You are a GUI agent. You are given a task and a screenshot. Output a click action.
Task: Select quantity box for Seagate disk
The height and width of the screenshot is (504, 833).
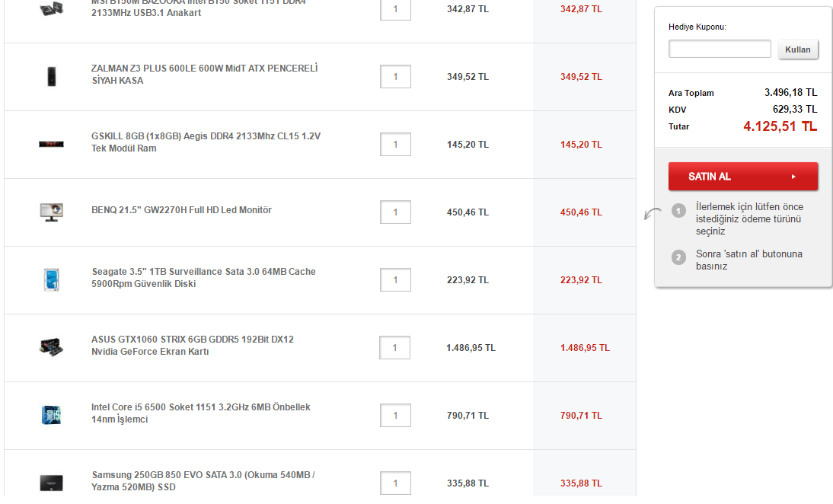click(395, 279)
